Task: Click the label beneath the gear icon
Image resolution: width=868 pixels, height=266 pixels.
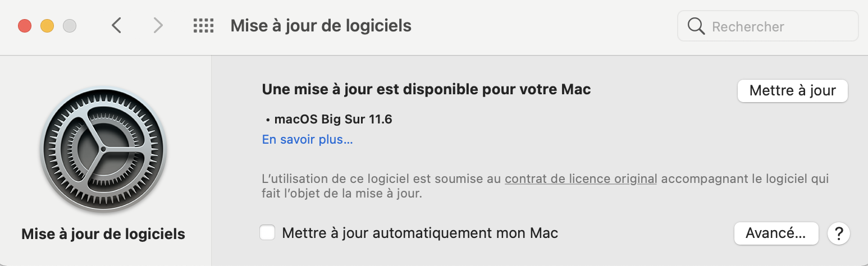Action: pos(103,233)
